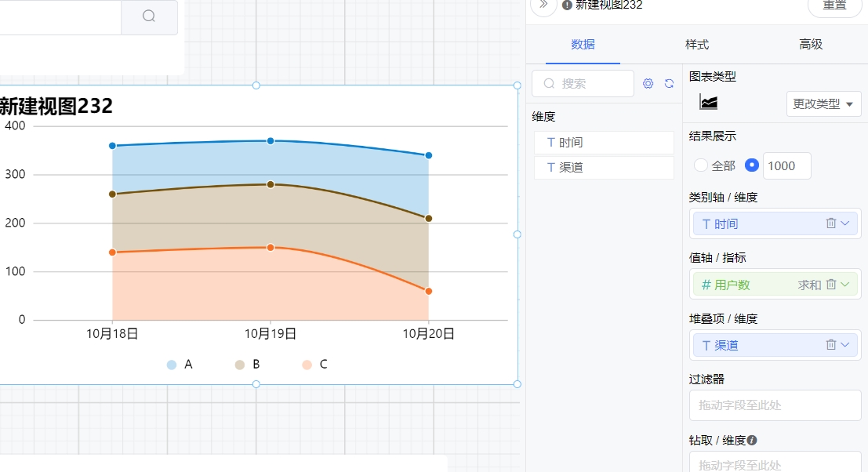The height and width of the screenshot is (472, 868).
Task: Open the 更改类型 dropdown
Action: (823, 103)
